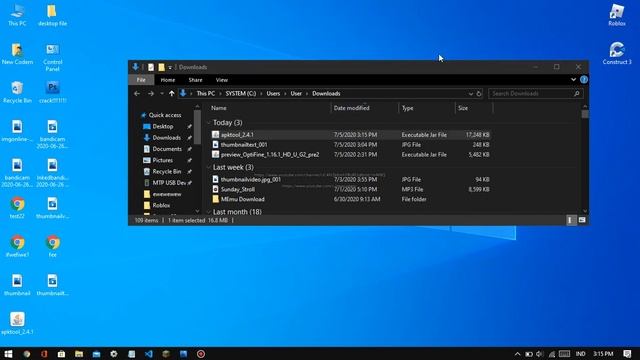Click Users in address breadcrumb
Screen dimensions: 640x360
tap(273, 93)
